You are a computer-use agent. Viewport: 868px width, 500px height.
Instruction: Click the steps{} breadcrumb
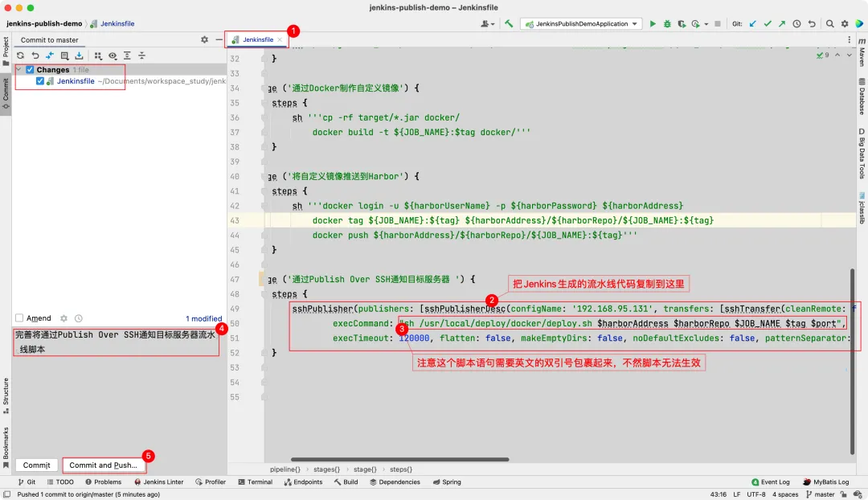(401, 469)
